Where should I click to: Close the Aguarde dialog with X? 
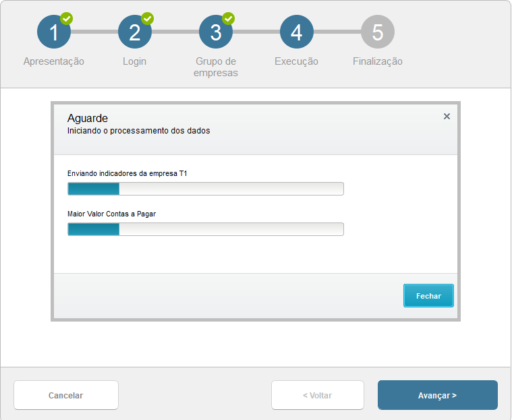pyautogui.click(x=447, y=117)
